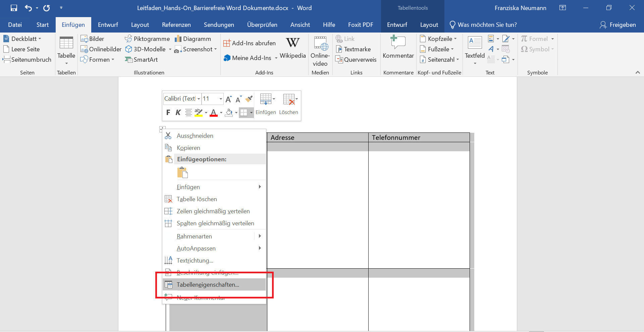Click the red font color button

pyautogui.click(x=214, y=113)
